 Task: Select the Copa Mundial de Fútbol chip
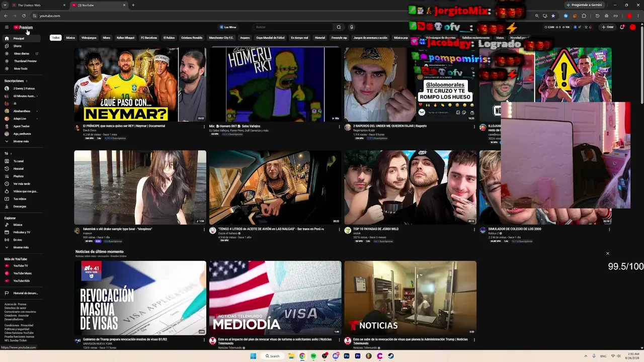270,38
